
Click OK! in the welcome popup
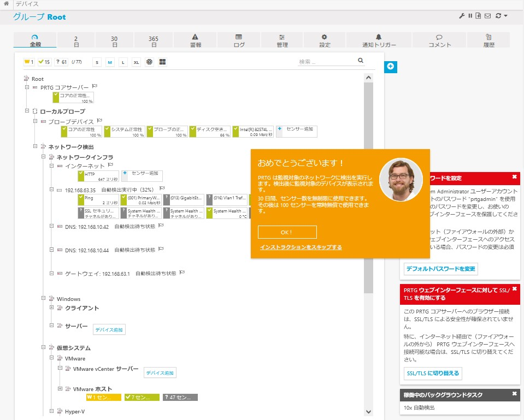tap(287, 232)
